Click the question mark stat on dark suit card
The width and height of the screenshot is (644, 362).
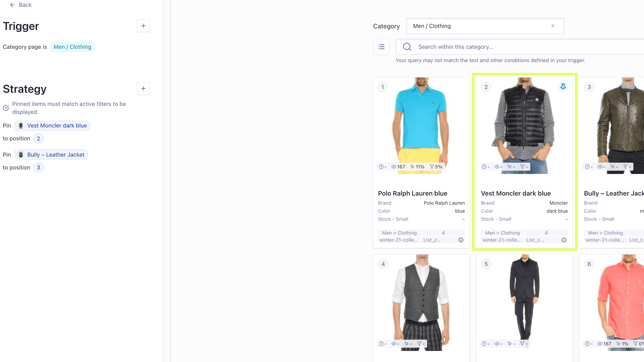pyautogui.click(x=486, y=344)
